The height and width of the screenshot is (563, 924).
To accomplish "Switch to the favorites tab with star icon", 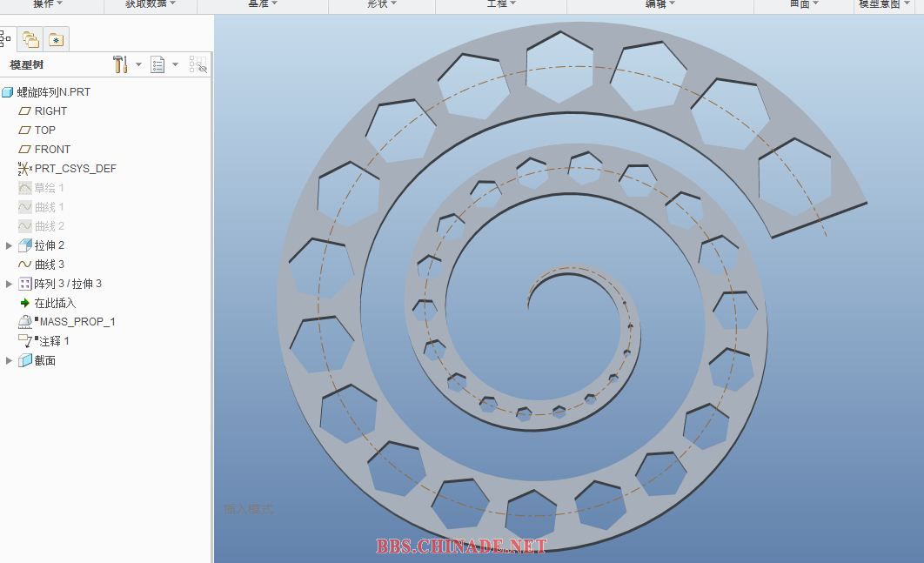I will [x=56, y=39].
